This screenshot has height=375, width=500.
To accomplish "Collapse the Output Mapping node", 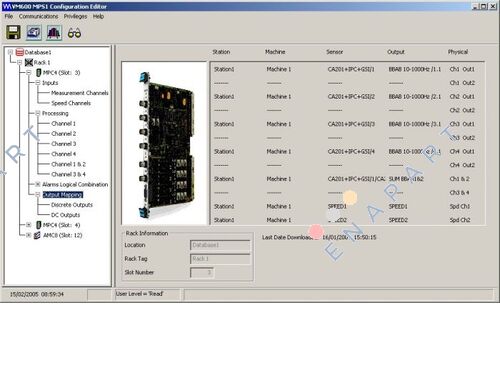I will [x=38, y=194].
